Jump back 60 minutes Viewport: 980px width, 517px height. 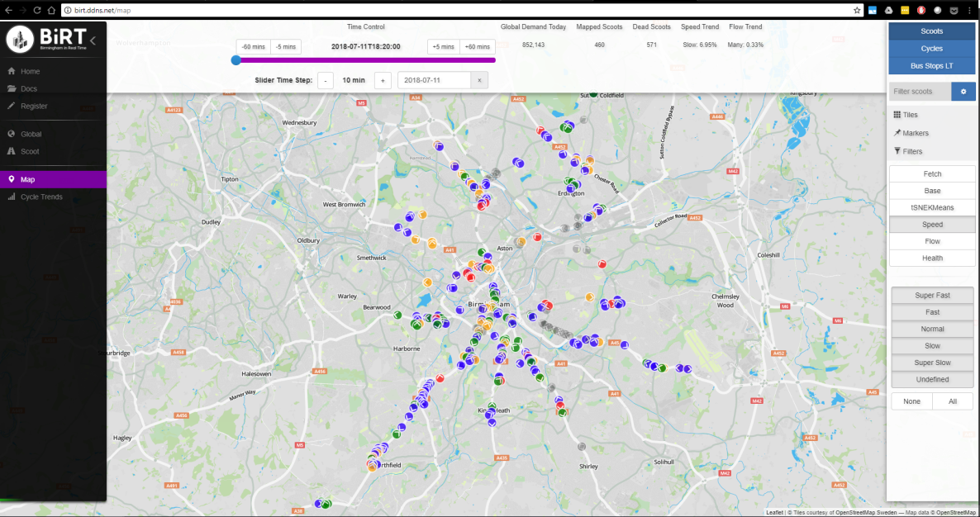click(x=254, y=47)
